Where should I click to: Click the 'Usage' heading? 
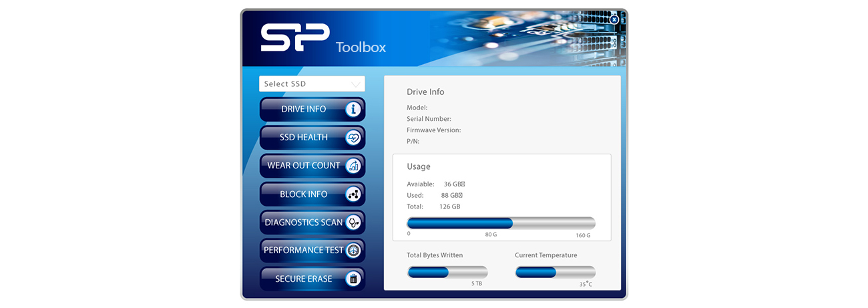point(419,166)
